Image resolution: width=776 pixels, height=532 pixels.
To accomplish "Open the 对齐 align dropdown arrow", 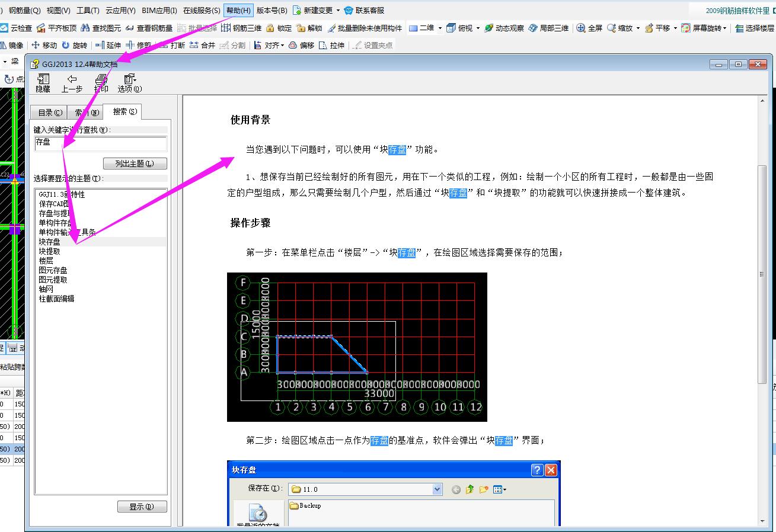I will click(283, 45).
